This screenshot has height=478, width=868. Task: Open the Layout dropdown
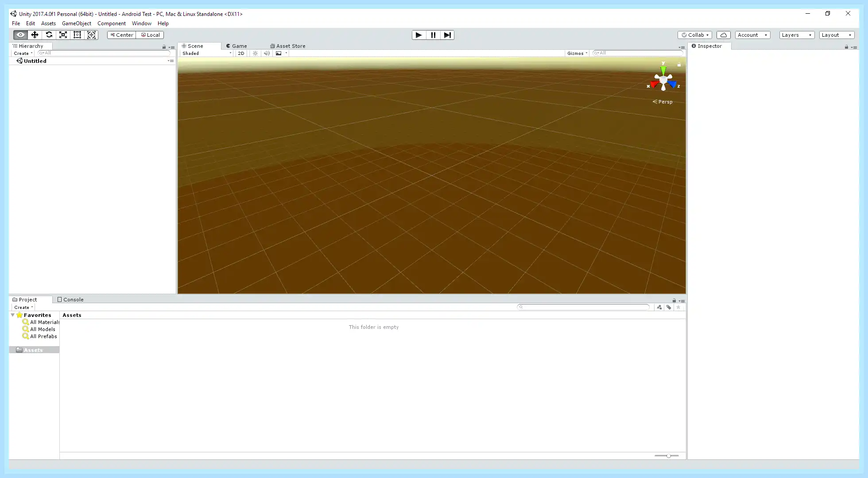(837, 35)
